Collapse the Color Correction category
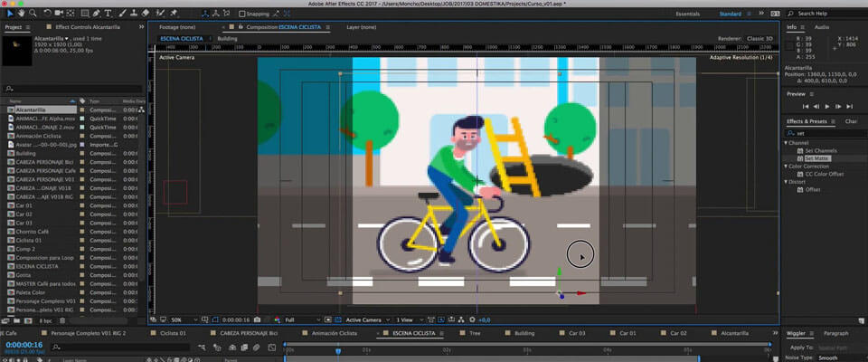This screenshot has height=362, width=868. click(787, 166)
